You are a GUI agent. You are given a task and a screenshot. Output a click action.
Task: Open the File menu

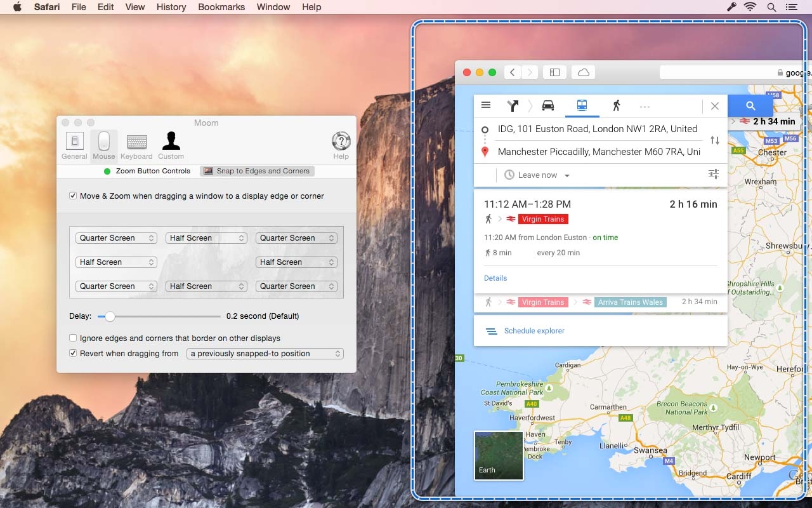point(79,7)
